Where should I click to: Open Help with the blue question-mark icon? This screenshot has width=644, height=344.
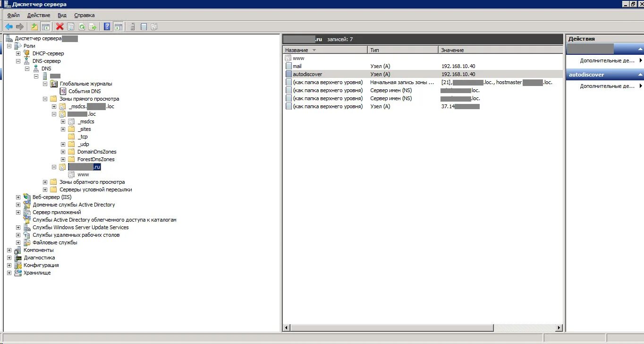pos(107,27)
